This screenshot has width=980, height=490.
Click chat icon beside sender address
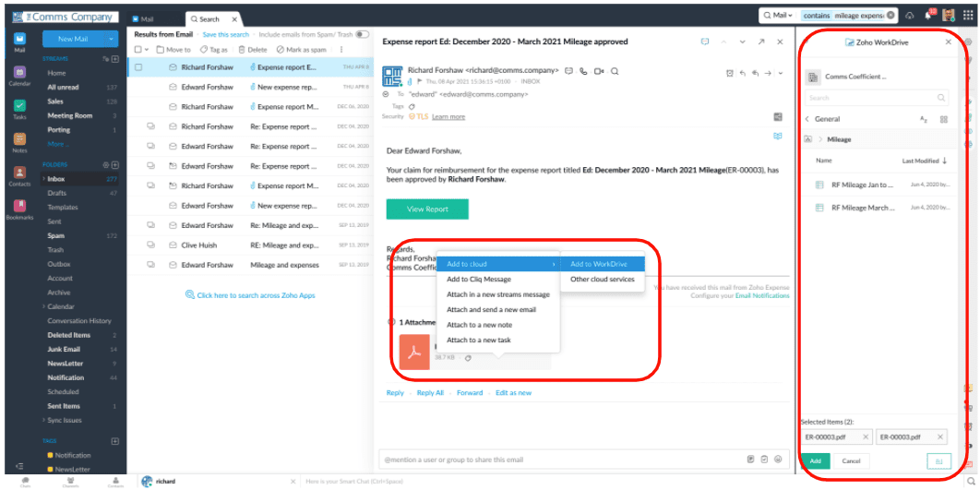pos(568,71)
